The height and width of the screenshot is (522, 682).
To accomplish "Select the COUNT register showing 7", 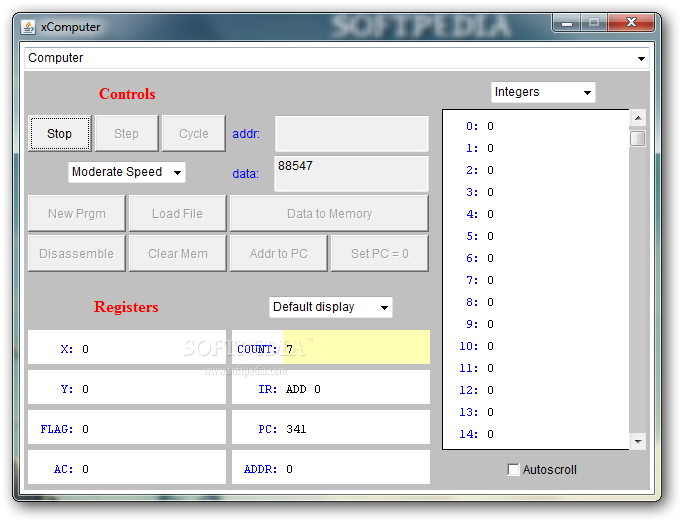I will tap(331, 347).
